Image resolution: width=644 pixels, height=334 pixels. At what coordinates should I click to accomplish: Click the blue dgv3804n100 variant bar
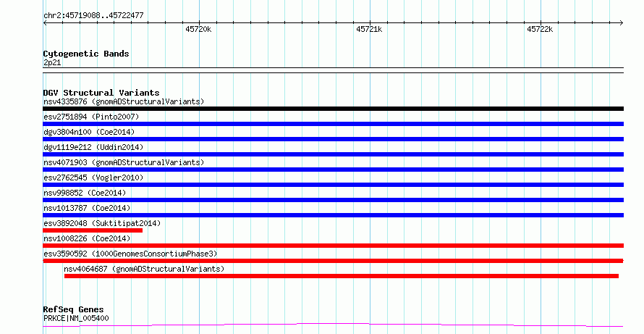click(333, 139)
